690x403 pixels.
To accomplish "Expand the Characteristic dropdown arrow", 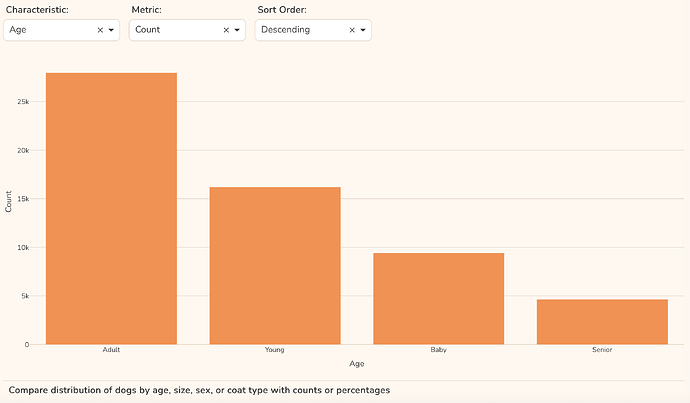I will 111,30.
